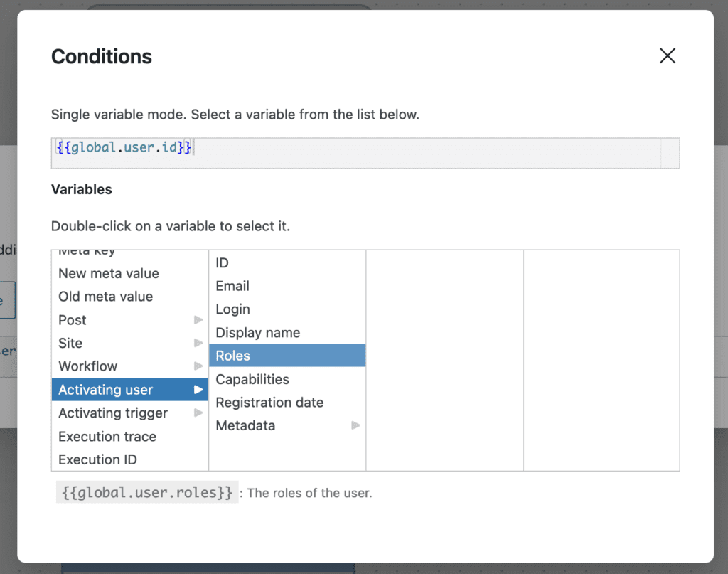Expand the Workflow submenu arrow
Viewport: 728px width, 574px height.
pos(198,366)
